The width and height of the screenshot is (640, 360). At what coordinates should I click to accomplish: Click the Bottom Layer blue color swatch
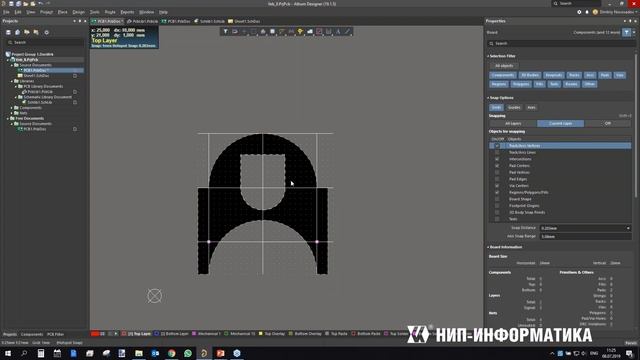(x=157, y=334)
